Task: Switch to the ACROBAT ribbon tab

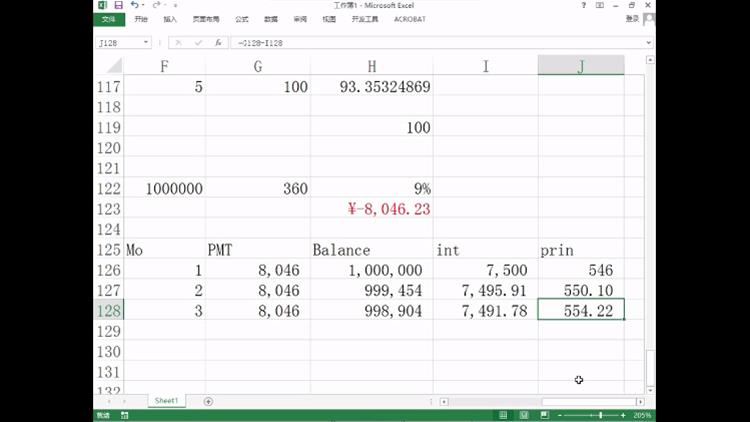Action: point(409,19)
